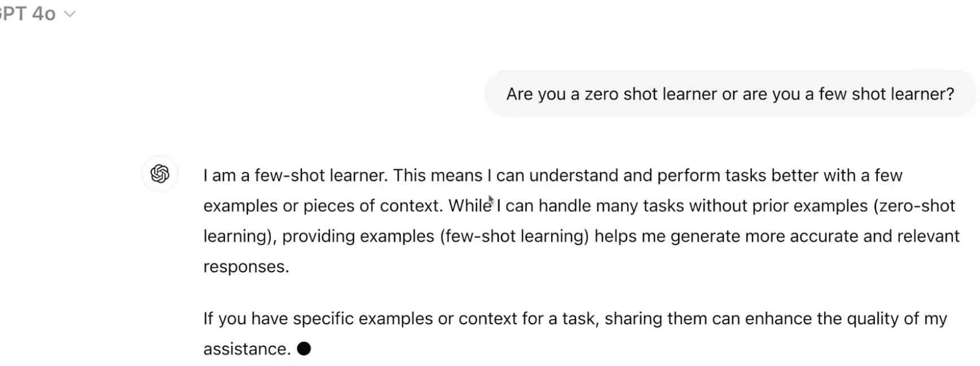Click the black streaming indicator dot
Image resolution: width=980 pixels, height=366 pixels.
click(x=304, y=349)
